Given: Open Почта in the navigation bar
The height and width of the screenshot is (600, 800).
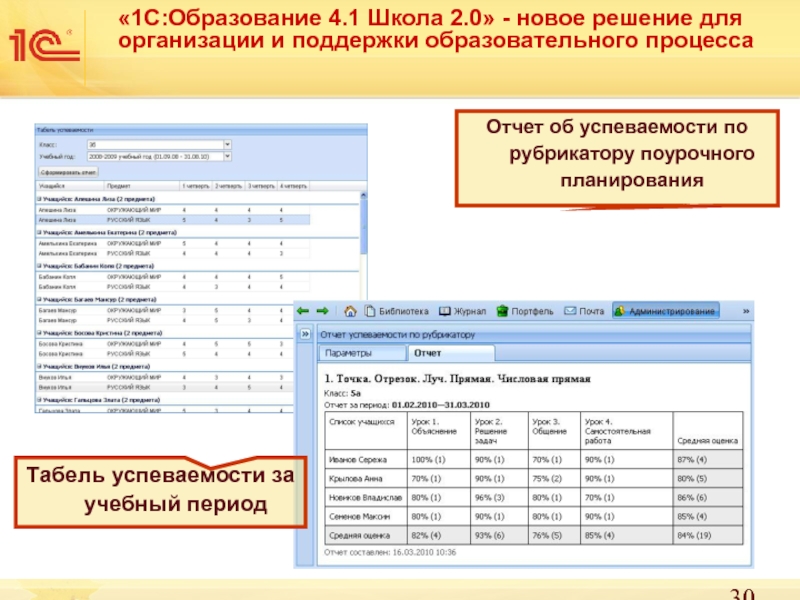Looking at the screenshot, I should click(584, 311).
